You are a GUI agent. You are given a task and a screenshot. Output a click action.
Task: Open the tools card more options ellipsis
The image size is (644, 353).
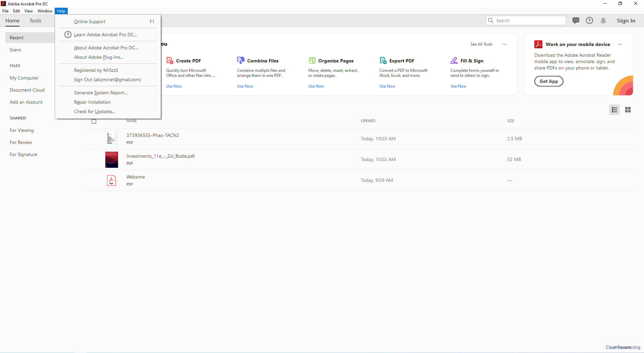point(504,44)
